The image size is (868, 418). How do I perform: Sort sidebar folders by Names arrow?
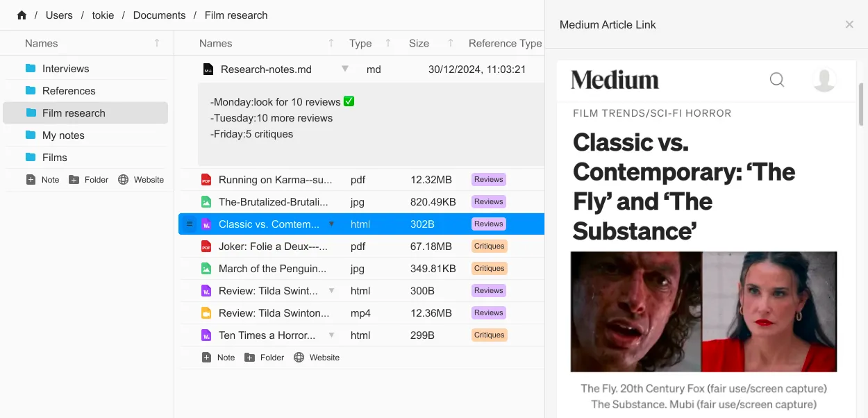pos(157,43)
